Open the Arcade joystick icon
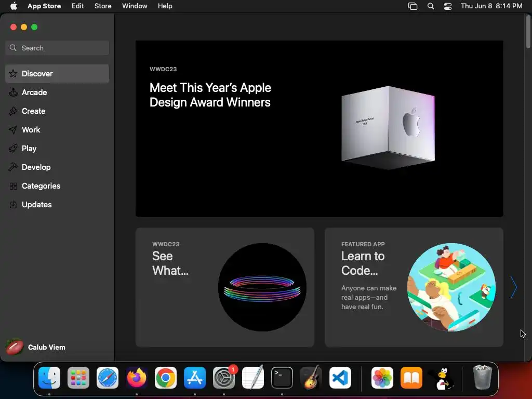This screenshot has height=399, width=532. [x=13, y=92]
